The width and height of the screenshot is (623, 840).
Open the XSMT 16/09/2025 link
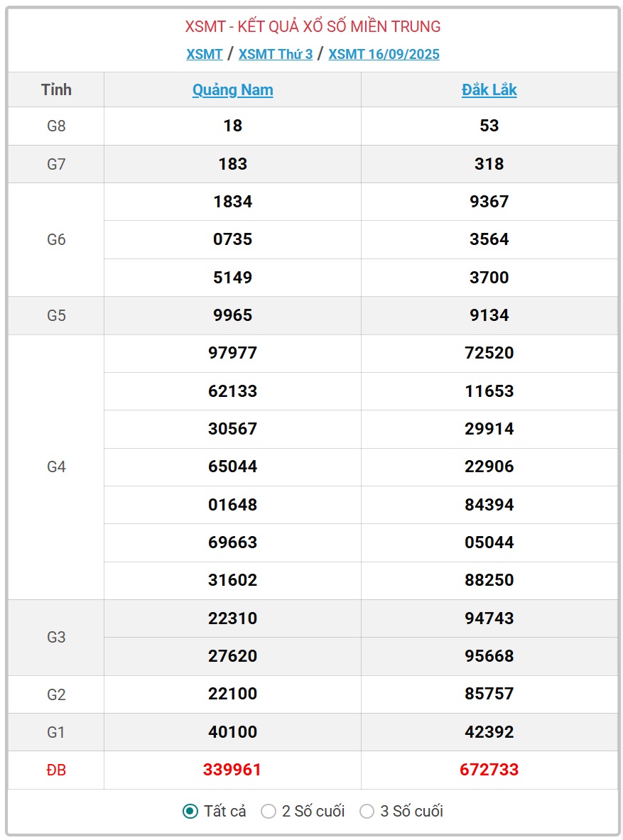click(384, 54)
